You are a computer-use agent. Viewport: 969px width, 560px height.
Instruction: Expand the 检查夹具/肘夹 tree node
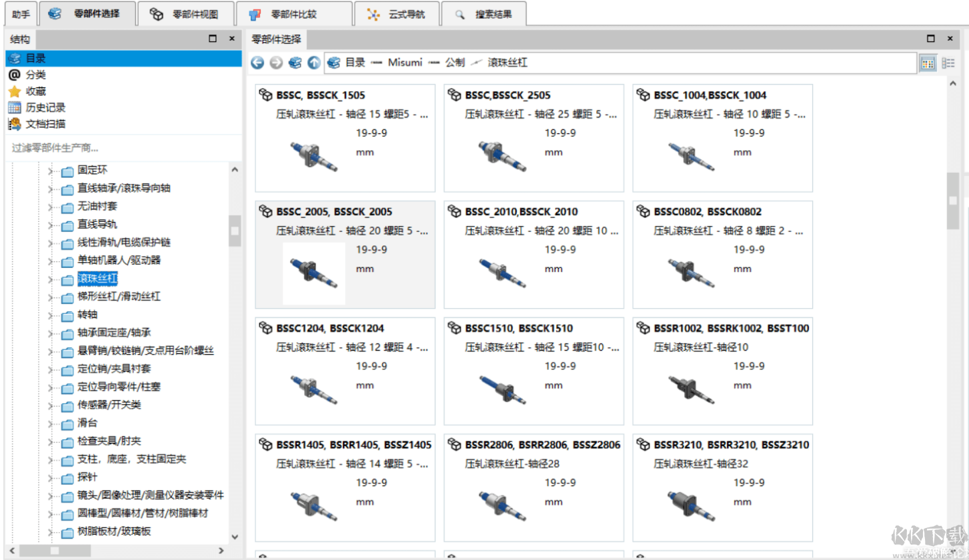(x=50, y=441)
